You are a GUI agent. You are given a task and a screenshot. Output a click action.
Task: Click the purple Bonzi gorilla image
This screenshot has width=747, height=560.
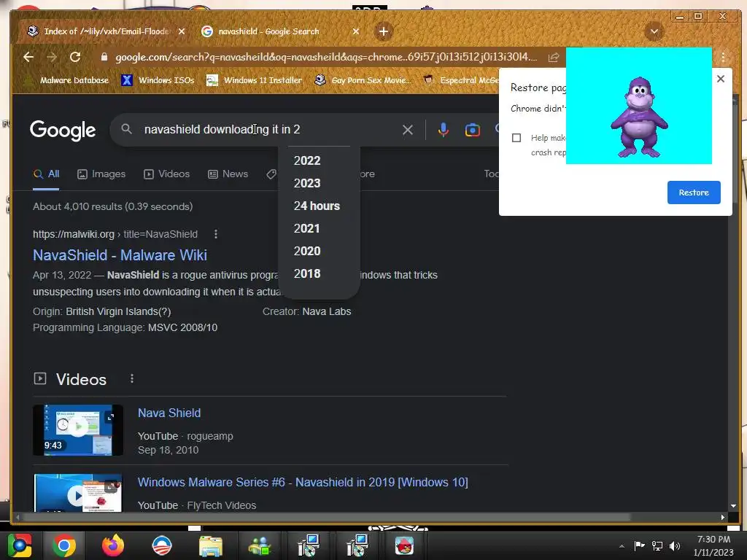click(639, 117)
